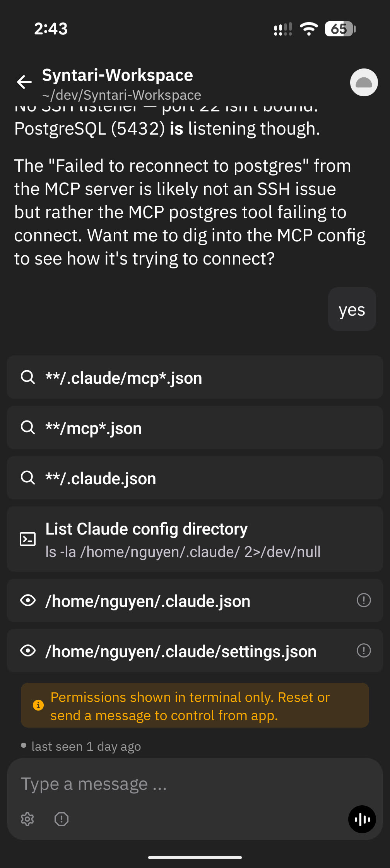Screen dimensions: 390x868
Task: Start voice input with waveform button
Action: point(362,819)
